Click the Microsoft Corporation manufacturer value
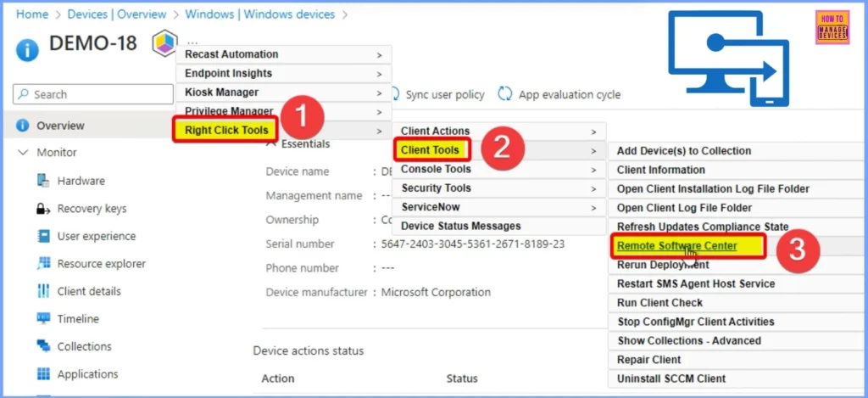 pyautogui.click(x=436, y=292)
